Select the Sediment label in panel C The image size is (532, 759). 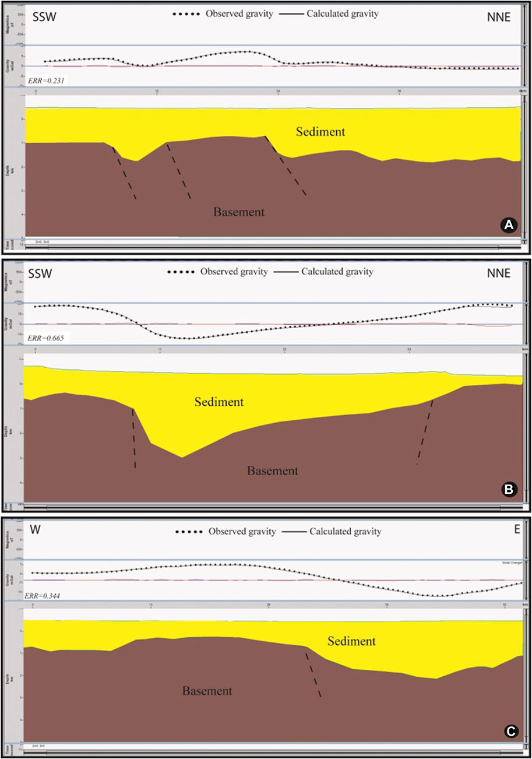pos(351,641)
